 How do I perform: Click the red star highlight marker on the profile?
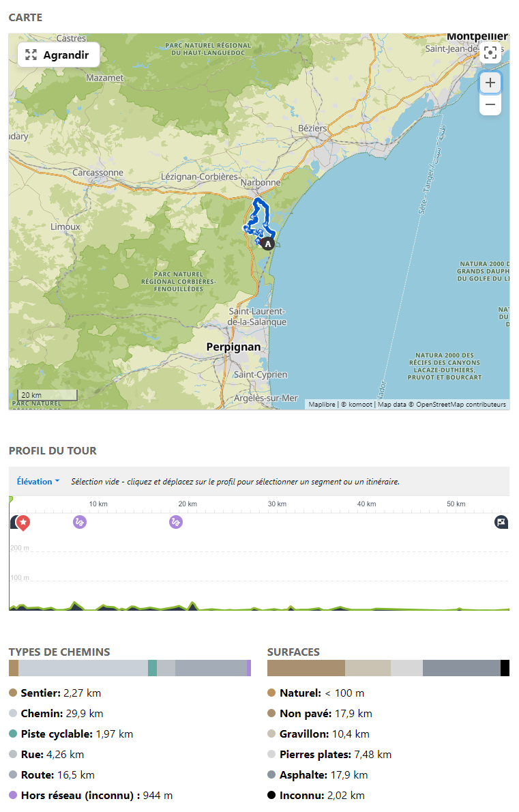coord(23,523)
